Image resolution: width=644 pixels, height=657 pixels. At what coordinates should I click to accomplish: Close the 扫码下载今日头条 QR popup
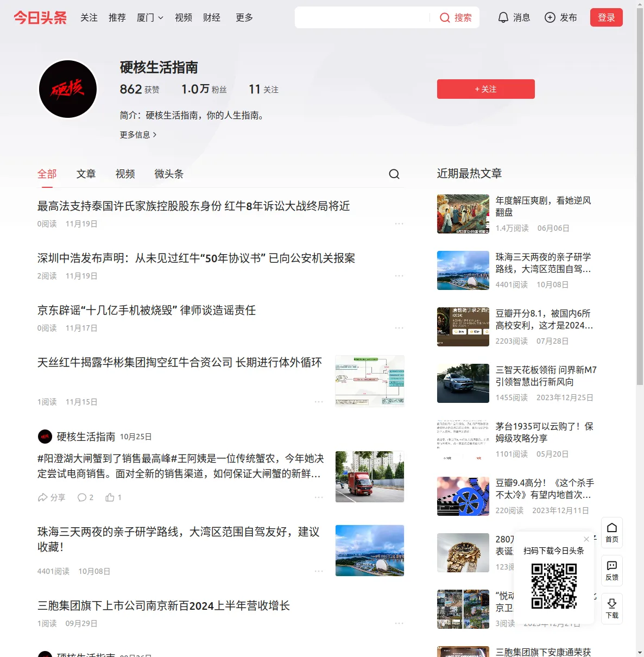(586, 539)
